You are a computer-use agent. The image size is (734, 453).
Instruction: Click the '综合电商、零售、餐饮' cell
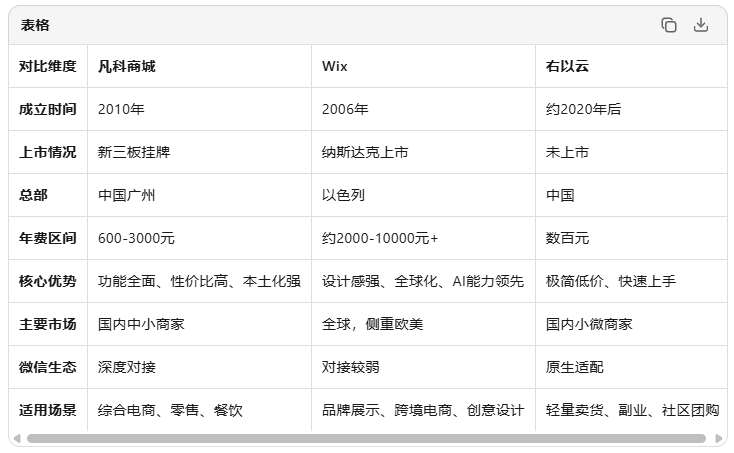pos(199,410)
